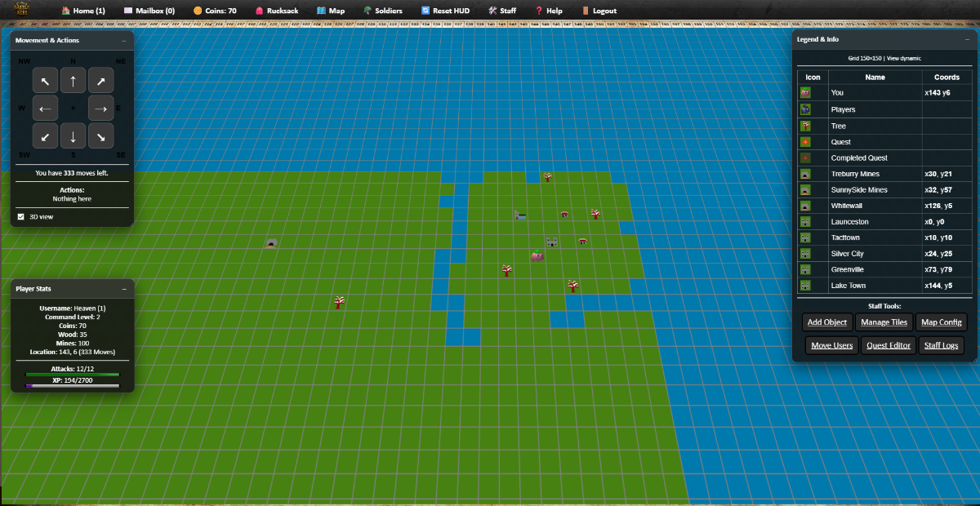
Task: Click the XP progress bar
Action: tap(73, 386)
